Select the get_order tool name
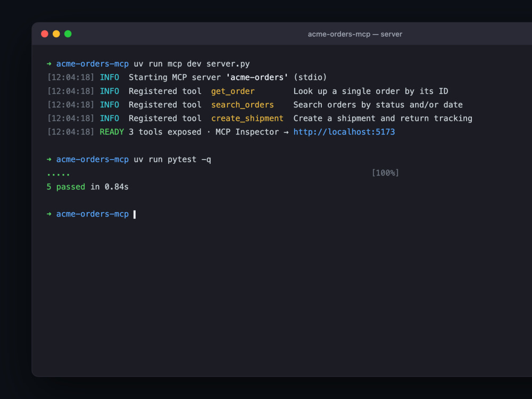The image size is (532, 399). click(x=233, y=92)
